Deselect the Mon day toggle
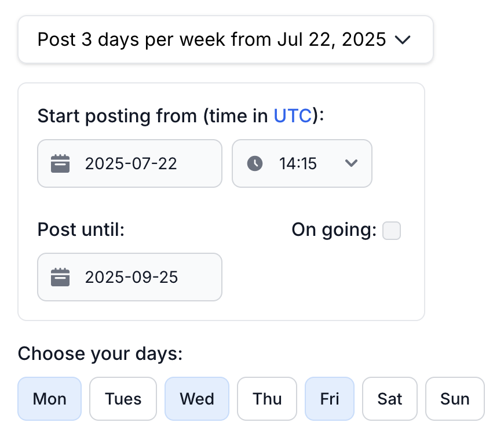Viewport: 504px width, 437px height. point(49,399)
